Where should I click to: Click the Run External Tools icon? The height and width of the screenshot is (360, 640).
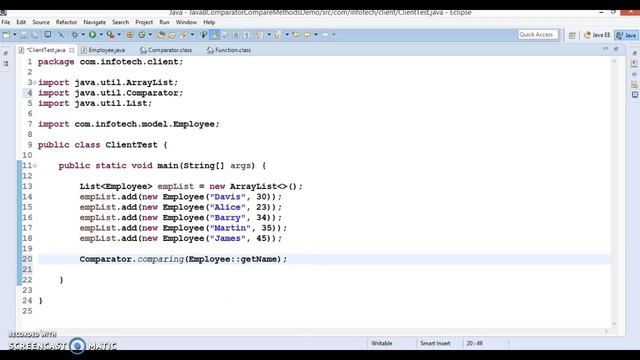pyautogui.click(x=111, y=35)
